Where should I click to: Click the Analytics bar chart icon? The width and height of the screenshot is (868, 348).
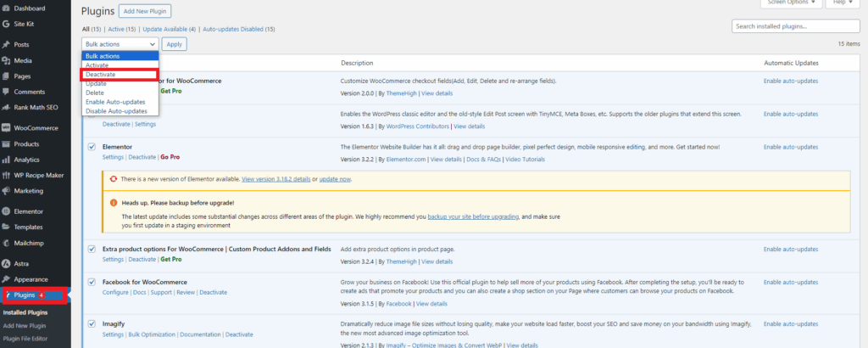(x=7, y=160)
